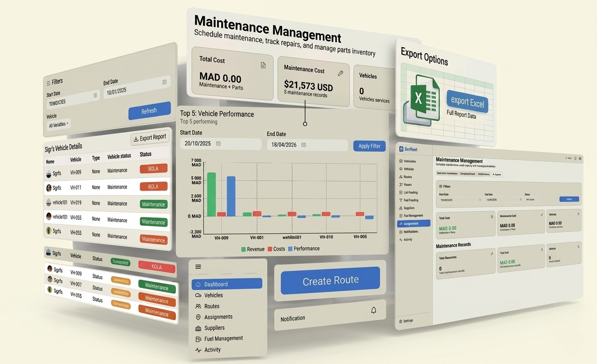
Task: Click the 18/04/2026 End Date field
Action: (x=307, y=145)
